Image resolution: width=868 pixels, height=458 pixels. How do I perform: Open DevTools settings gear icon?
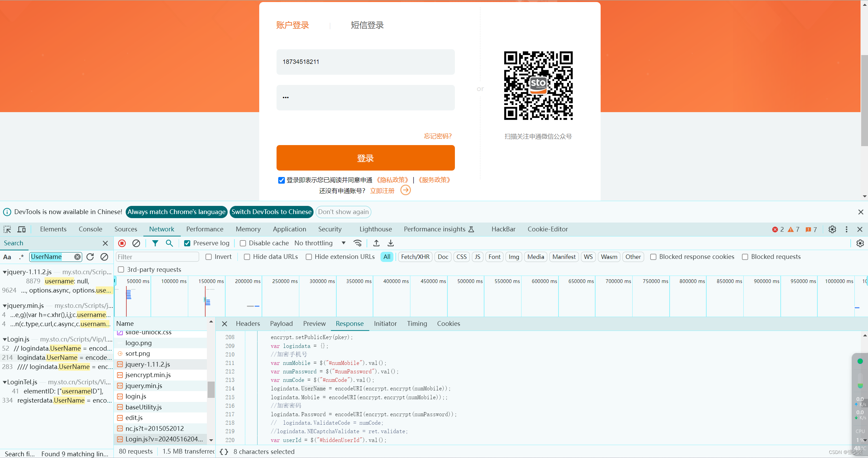(x=832, y=229)
